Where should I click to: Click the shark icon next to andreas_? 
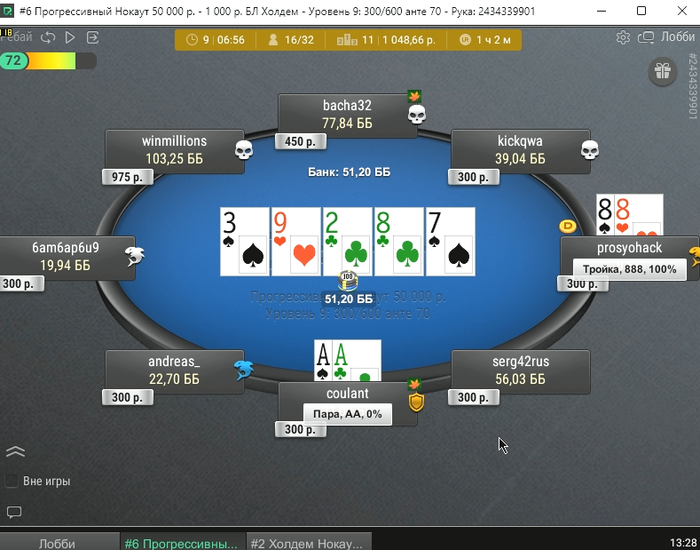(x=244, y=370)
